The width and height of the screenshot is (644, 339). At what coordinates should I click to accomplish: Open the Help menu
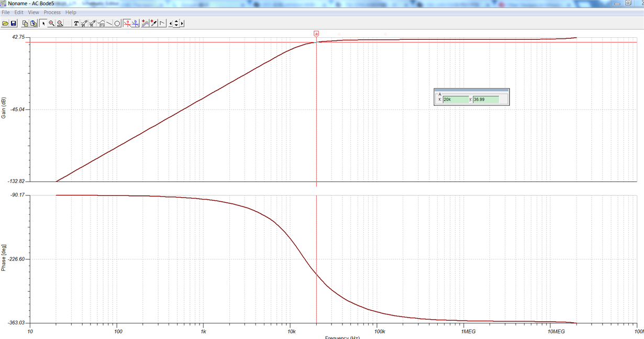click(71, 12)
